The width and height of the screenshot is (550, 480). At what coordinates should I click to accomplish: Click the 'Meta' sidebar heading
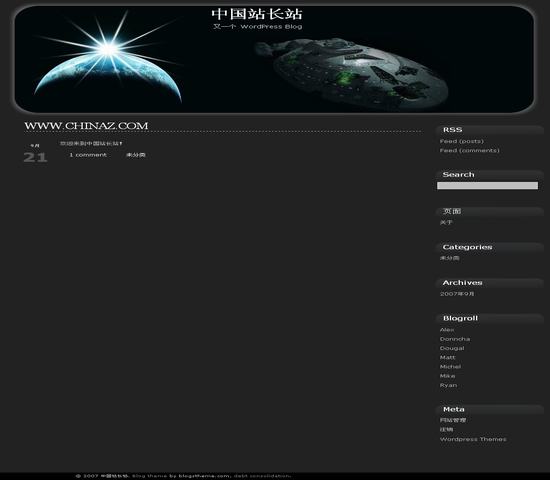coord(454,409)
